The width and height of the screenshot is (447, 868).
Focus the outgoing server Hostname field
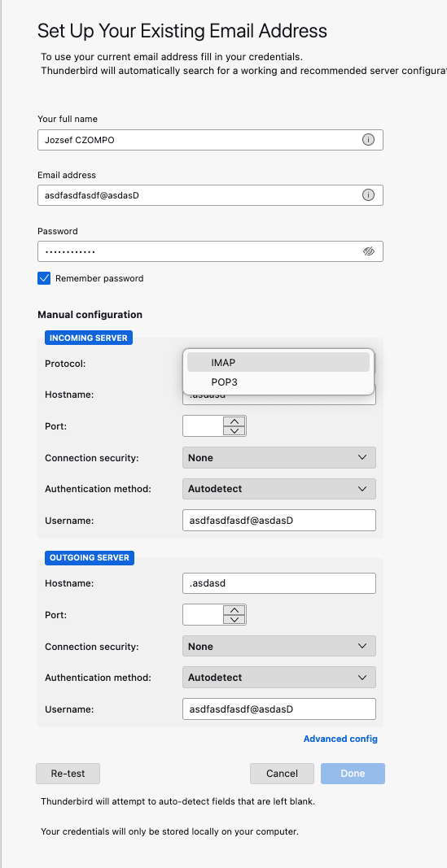tap(279, 583)
